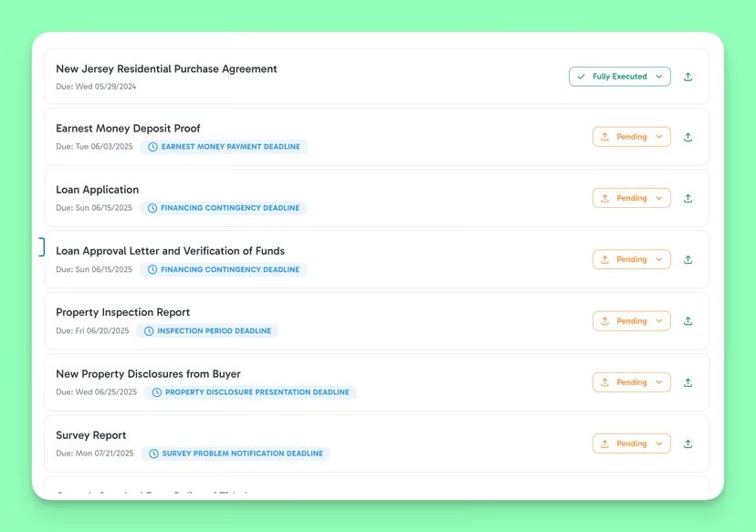This screenshot has height=532, width=756.
Task: Click upload icon for New Jersey Residential Purchase Agreement
Action: pos(688,77)
